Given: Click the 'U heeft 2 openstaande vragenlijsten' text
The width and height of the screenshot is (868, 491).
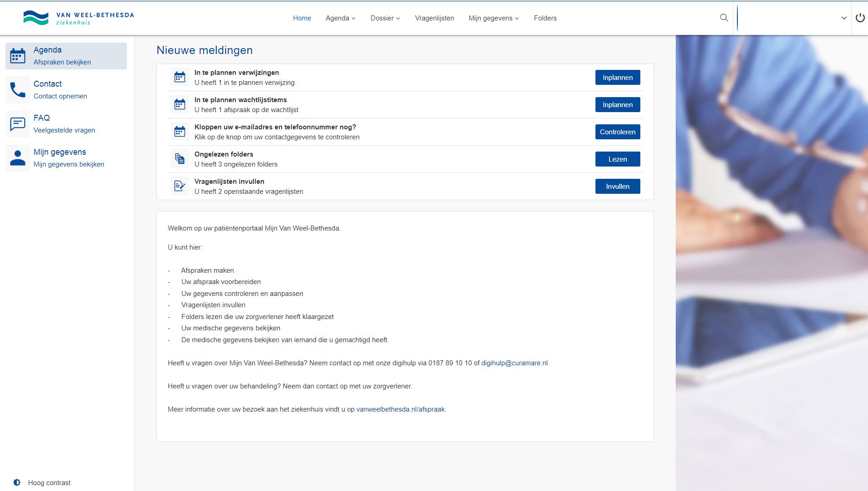Looking at the screenshot, I should [x=249, y=191].
